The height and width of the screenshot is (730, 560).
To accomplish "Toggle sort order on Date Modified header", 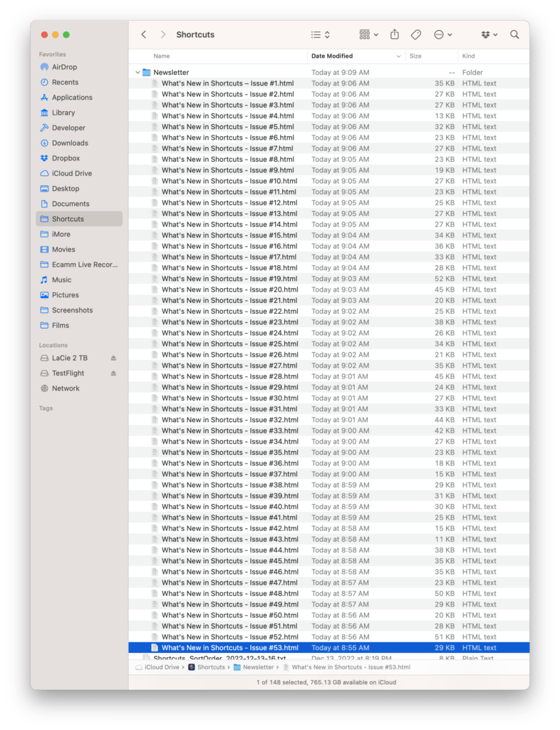I will point(356,56).
